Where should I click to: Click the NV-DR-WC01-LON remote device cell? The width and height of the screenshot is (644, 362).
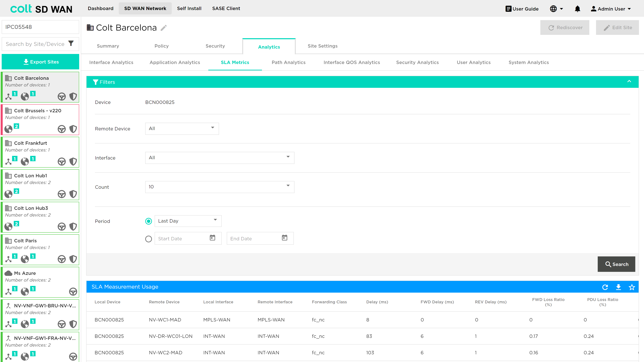coord(171,336)
